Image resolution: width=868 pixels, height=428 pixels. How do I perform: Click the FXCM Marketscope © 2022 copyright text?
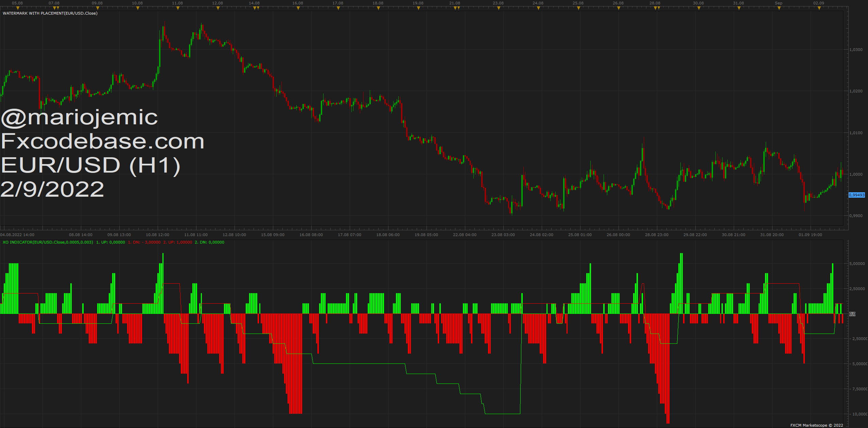click(817, 425)
